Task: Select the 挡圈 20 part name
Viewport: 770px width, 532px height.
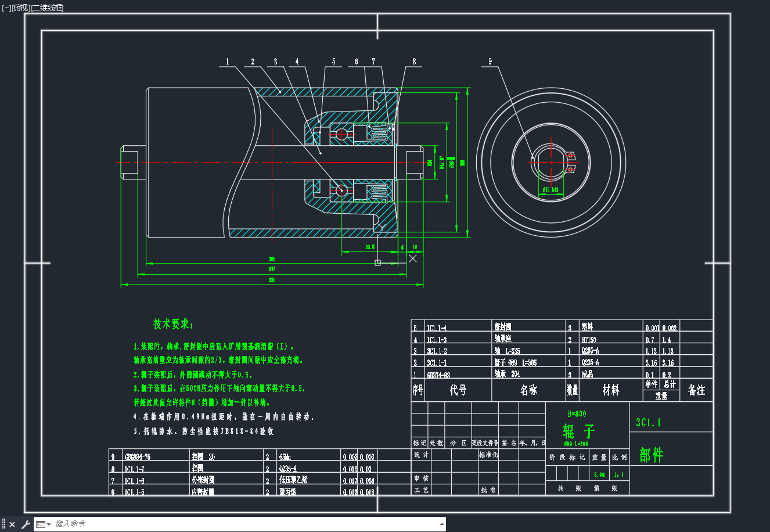Action: tap(203, 456)
